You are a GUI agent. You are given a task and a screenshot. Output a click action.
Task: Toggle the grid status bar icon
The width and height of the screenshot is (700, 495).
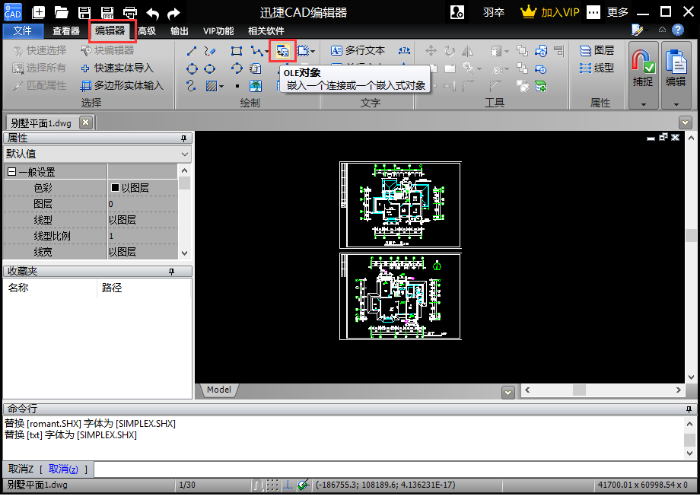pos(272,485)
